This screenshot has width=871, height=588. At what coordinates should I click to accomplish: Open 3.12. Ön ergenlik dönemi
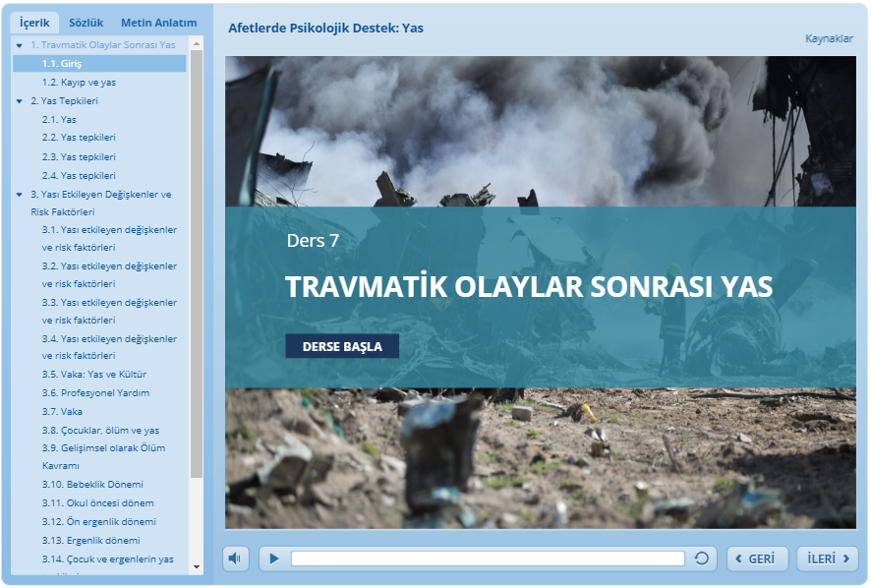[x=99, y=522]
